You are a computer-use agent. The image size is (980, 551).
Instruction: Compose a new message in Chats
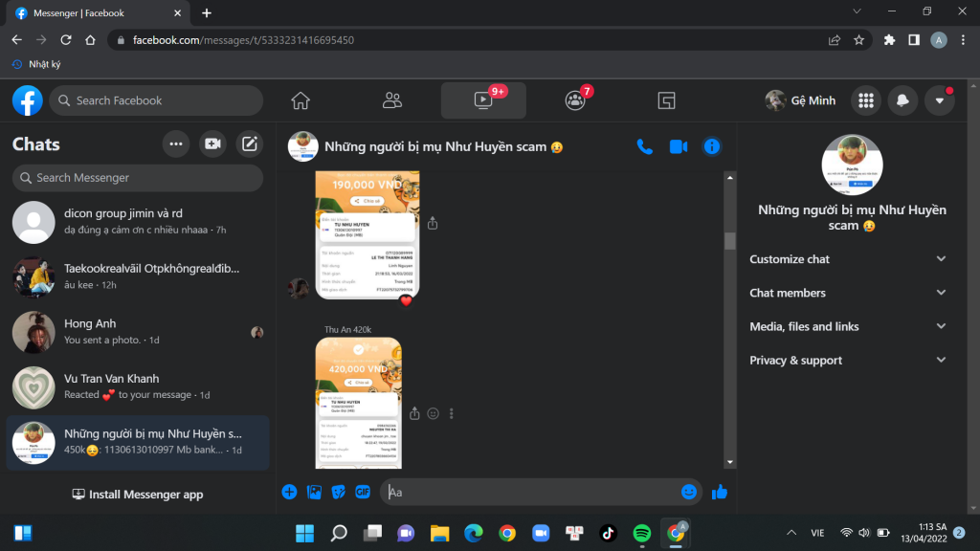coord(250,144)
